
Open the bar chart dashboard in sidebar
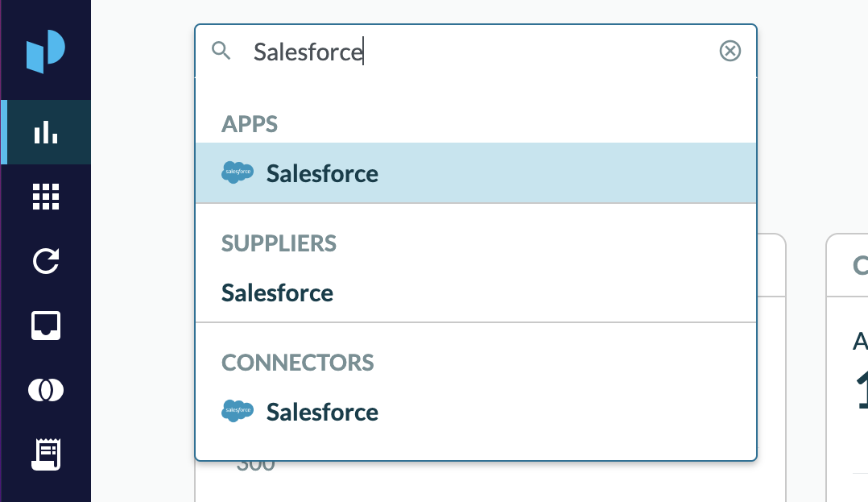(x=46, y=132)
